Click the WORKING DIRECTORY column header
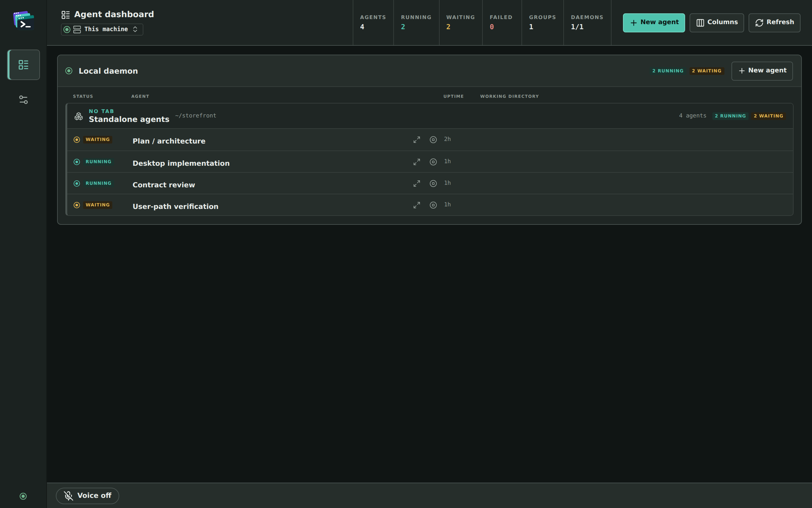This screenshot has width=812, height=508. (509, 97)
